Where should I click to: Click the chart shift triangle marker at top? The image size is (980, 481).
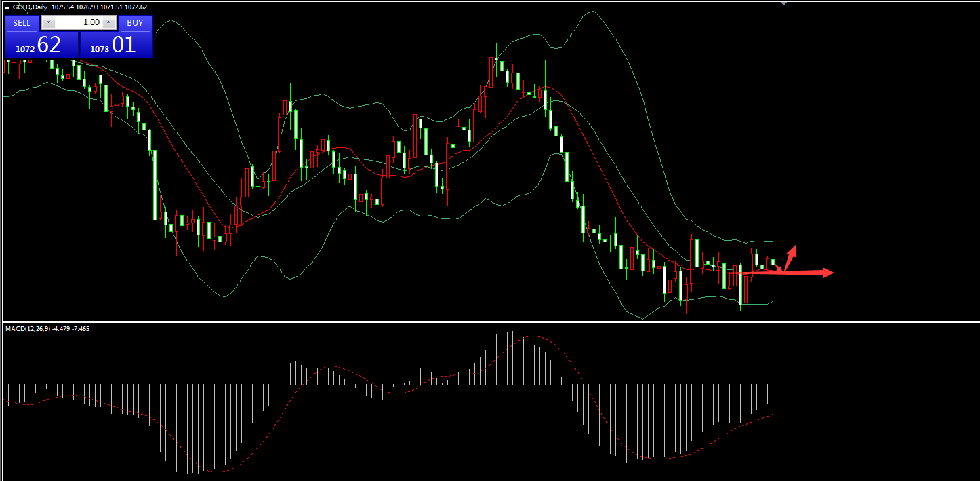(x=784, y=3)
